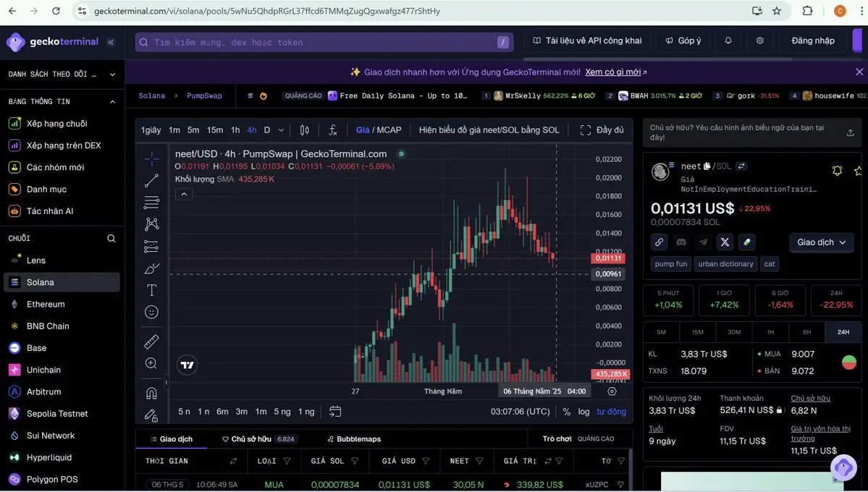Click the browser address bar URL
Screen dimensions: 868x492
tap(267, 11)
